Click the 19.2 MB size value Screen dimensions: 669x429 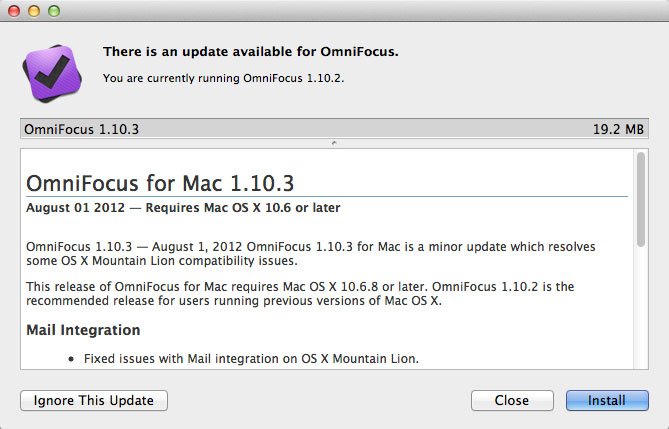point(618,129)
